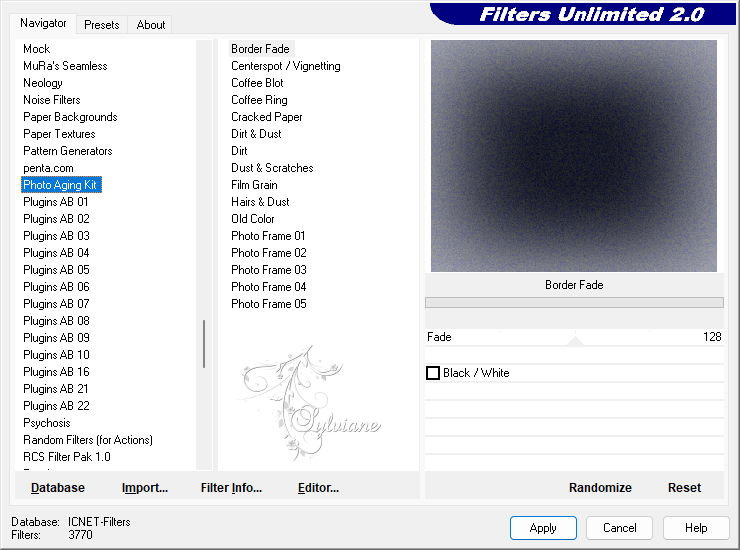Choose the Cracked Paper filter
The height and width of the screenshot is (550, 740).
pyautogui.click(x=267, y=117)
